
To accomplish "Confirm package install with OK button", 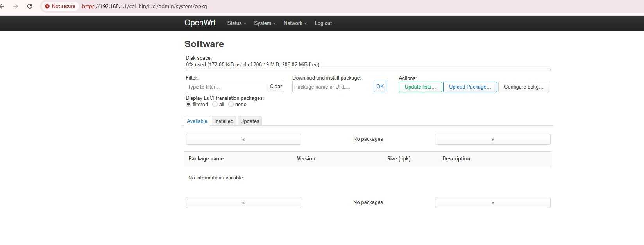I will coord(380,87).
